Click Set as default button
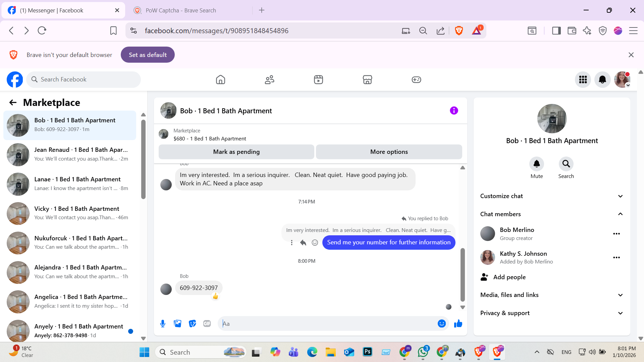644x362 pixels. (x=148, y=55)
